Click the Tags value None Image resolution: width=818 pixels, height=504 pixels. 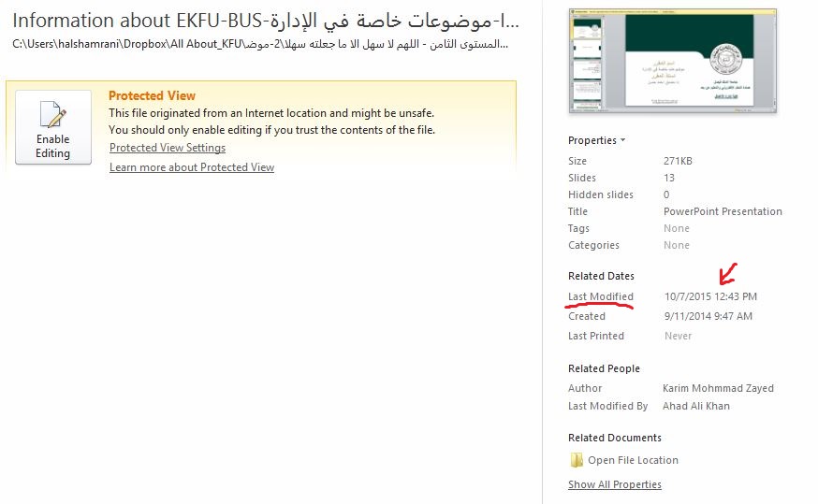click(x=676, y=228)
